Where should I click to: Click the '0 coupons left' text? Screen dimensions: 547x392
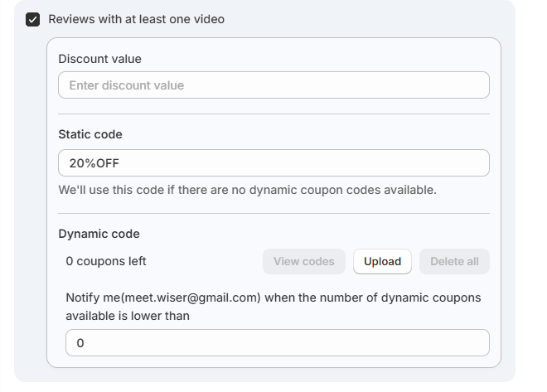(106, 261)
